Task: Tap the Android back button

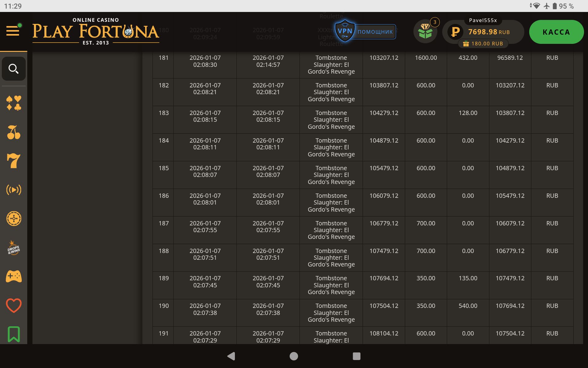Action: click(231, 356)
